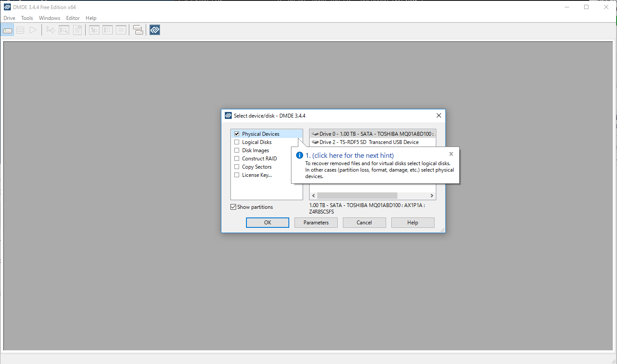617x364 pixels.
Task: Open the Drive menu
Action: coord(10,18)
